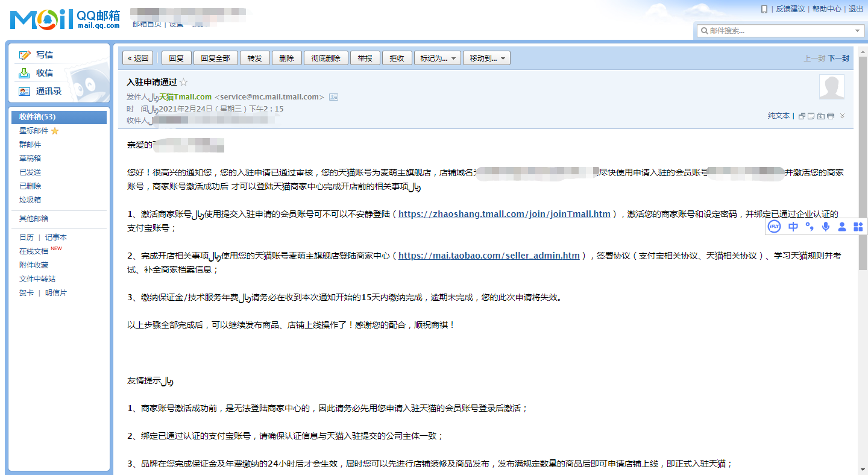Image resolution: width=868 pixels, height=475 pixels.
Task: Toggle the 中 Chinese language input icon
Action: [793, 227]
